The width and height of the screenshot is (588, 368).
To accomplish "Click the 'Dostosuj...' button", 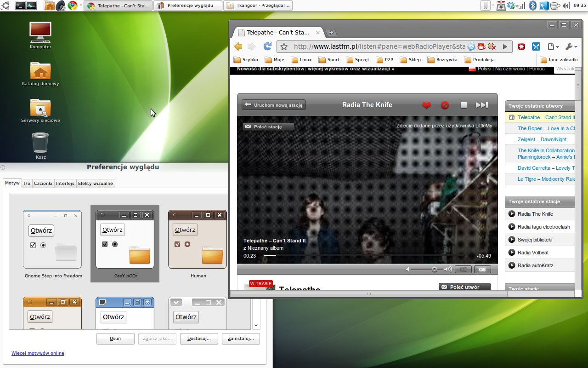I will [199, 339].
